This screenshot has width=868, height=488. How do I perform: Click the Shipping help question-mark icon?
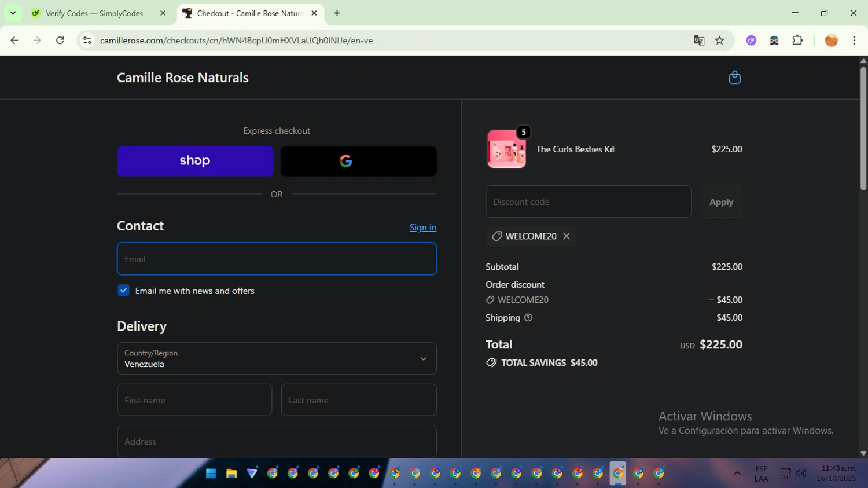pos(528,318)
